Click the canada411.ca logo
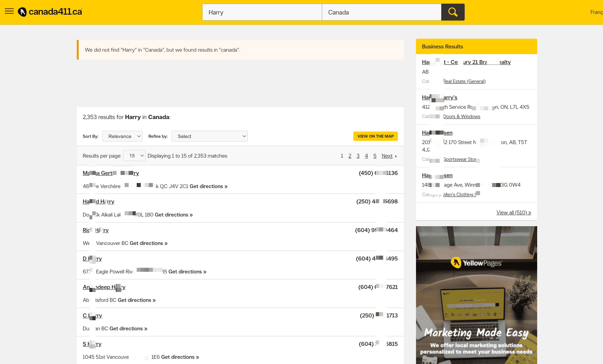This screenshot has width=603, height=364. 50,12
